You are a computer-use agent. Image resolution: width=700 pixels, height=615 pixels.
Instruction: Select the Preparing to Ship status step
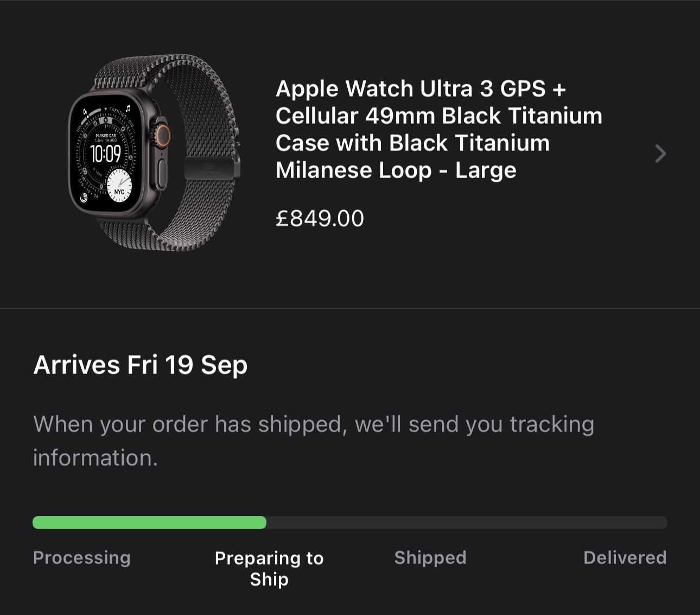pos(269,568)
